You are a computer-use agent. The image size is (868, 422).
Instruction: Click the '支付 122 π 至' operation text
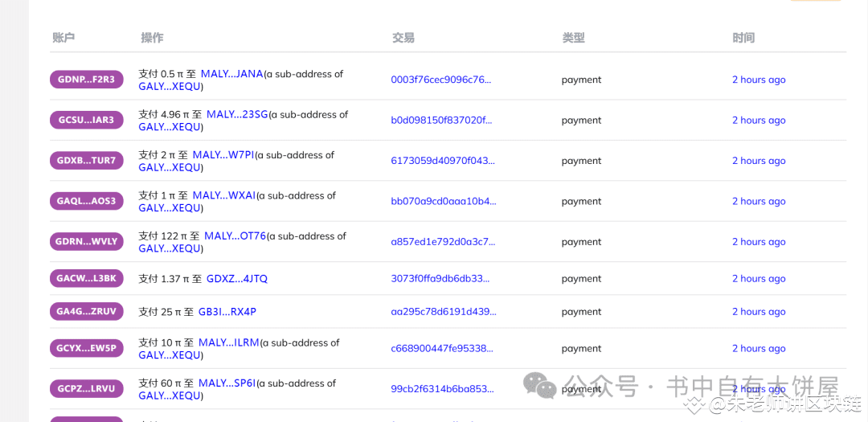pos(169,236)
